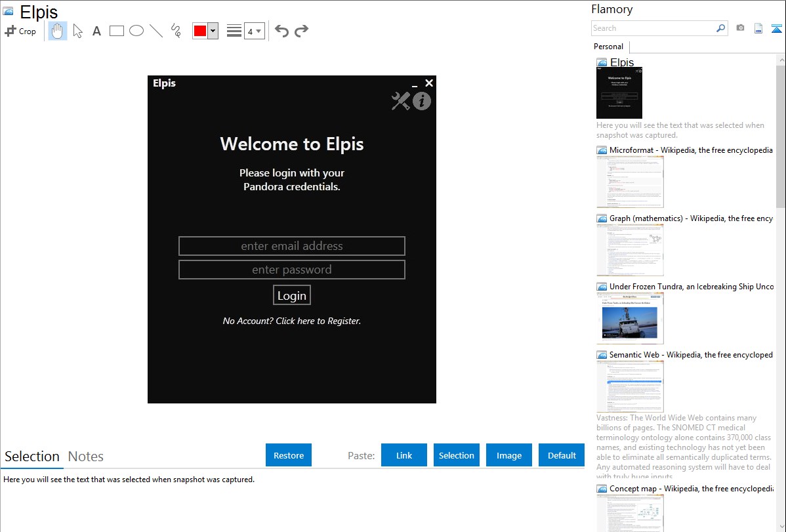Capture snapshot with camera icon

click(x=740, y=28)
